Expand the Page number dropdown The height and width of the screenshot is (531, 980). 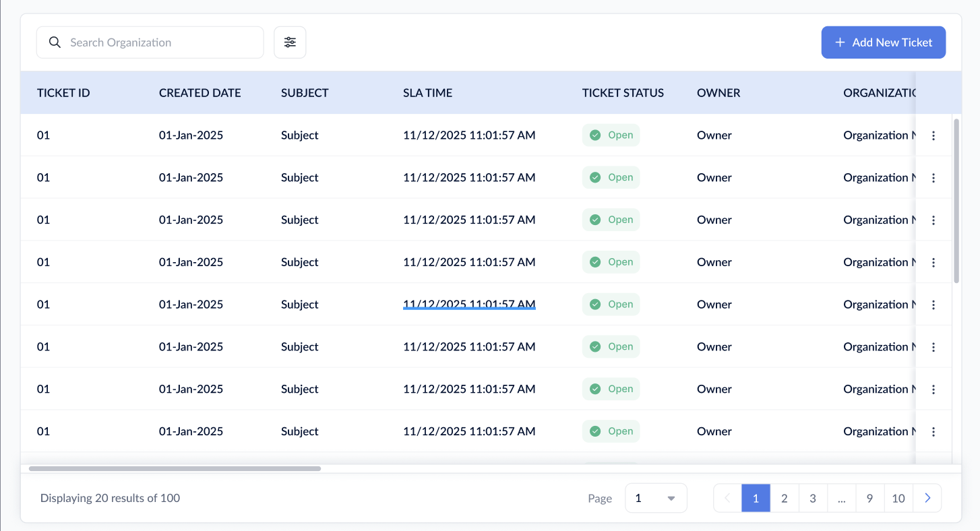656,498
